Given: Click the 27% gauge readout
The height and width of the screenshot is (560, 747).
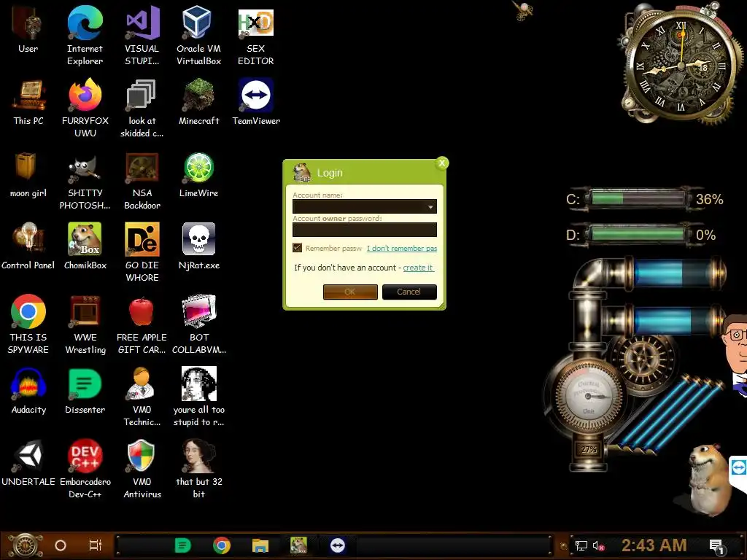Looking at the screenshot, I should pyautogui.click(x=589, y=449).
